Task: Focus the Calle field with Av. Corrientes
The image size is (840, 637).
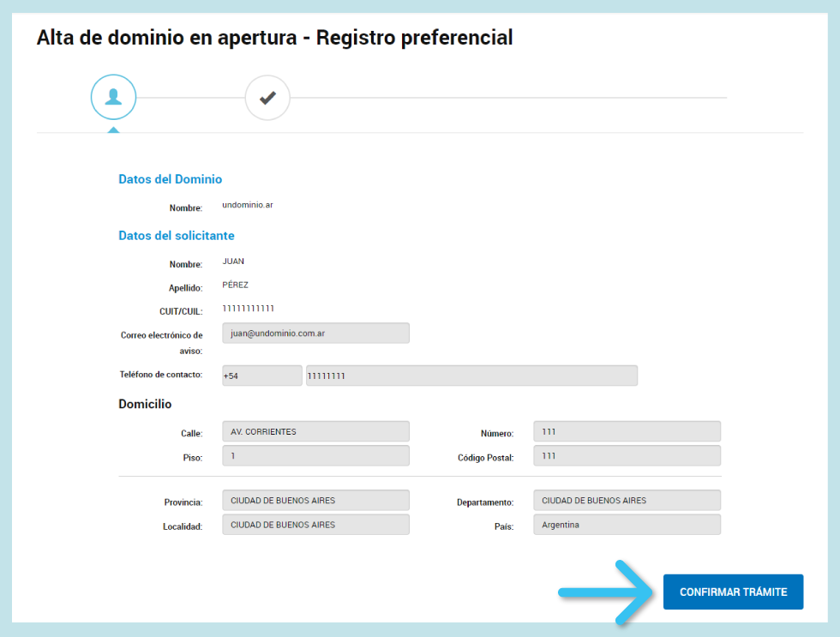Action: (x=315, y=431)
